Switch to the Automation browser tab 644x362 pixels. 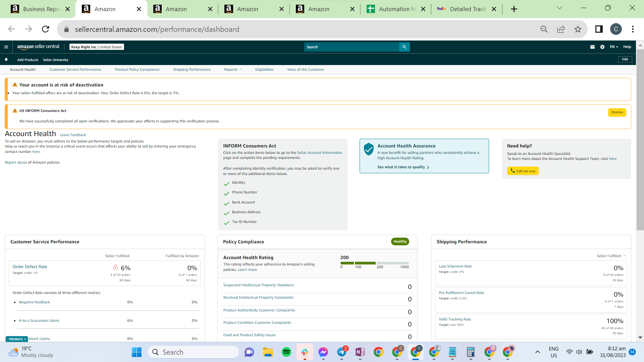[396, 9]
